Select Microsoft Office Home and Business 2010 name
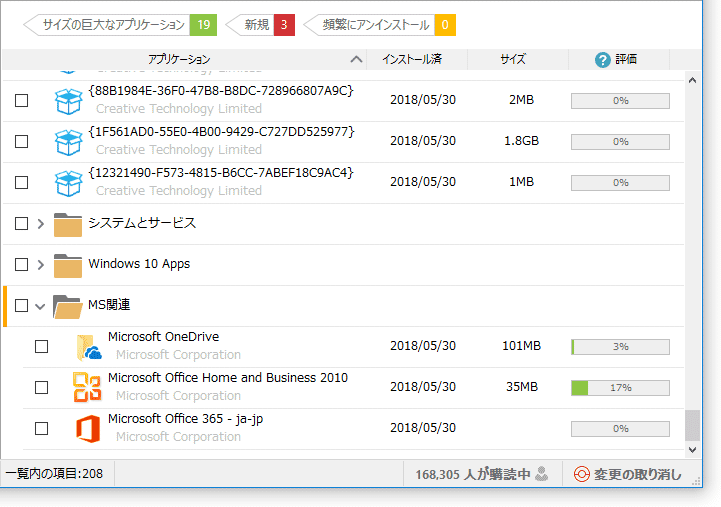This screenshot has height=507, width=721. click(228, 377)
